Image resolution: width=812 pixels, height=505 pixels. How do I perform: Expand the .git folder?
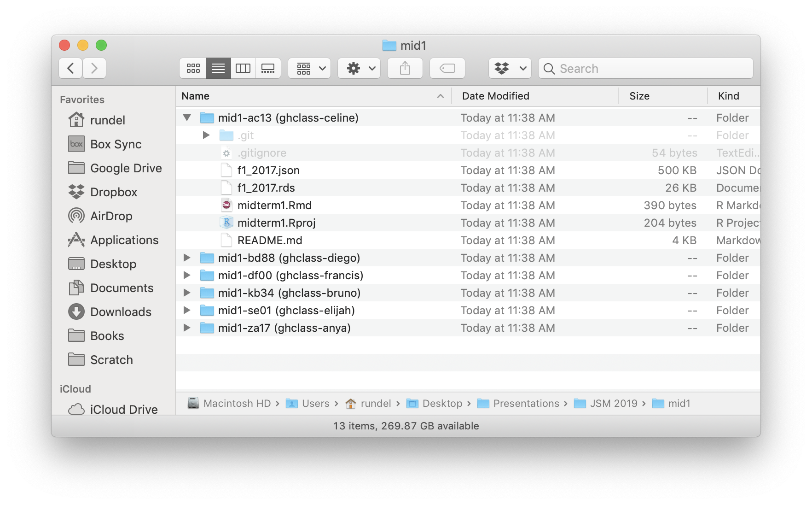(x=206, y=135)
